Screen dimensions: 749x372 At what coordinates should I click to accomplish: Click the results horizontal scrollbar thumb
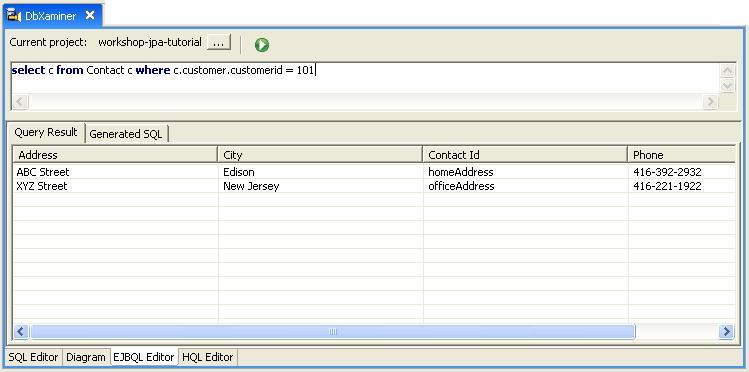click(x=332, y=331)
